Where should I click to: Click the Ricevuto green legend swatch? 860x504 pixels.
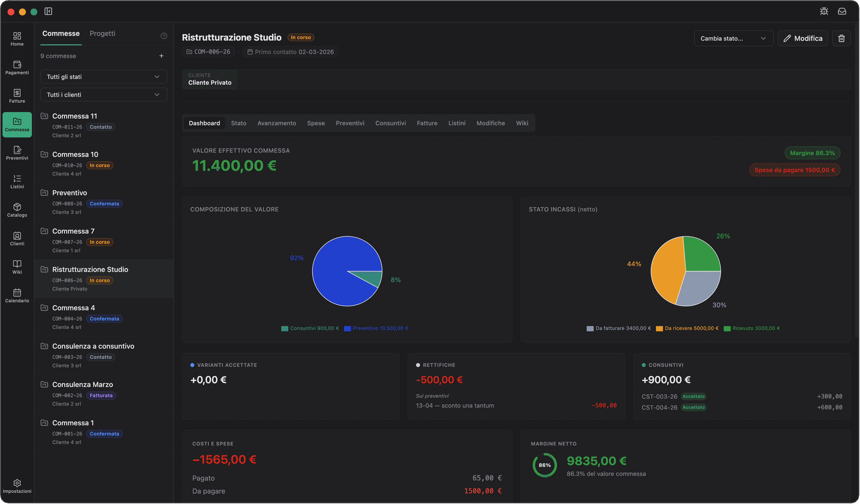pos(727,329)
